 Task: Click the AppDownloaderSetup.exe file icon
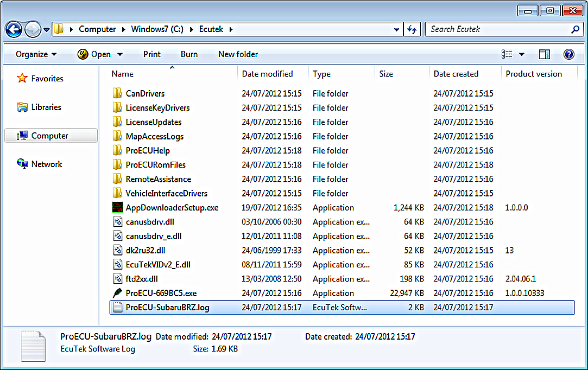(117, 207)
